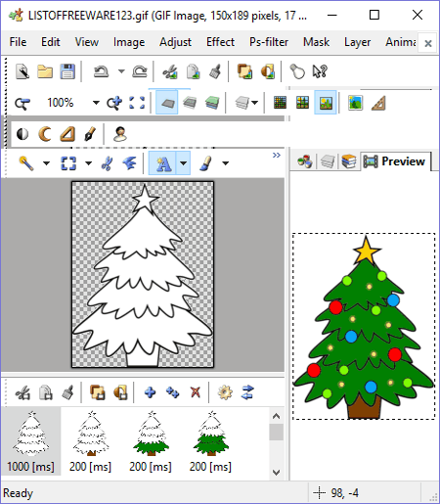
Task: Zoom out with the magnifier minus icon
Action: (x=22, y=103)
